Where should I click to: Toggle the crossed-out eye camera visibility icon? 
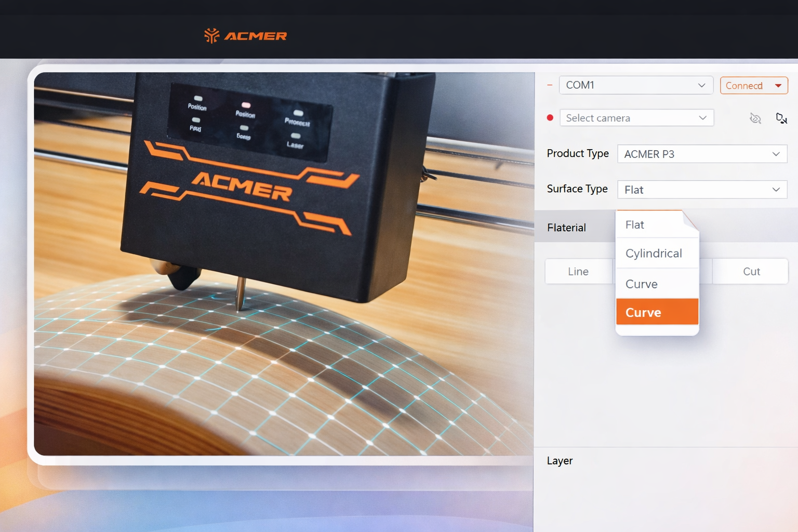point(755,118)
